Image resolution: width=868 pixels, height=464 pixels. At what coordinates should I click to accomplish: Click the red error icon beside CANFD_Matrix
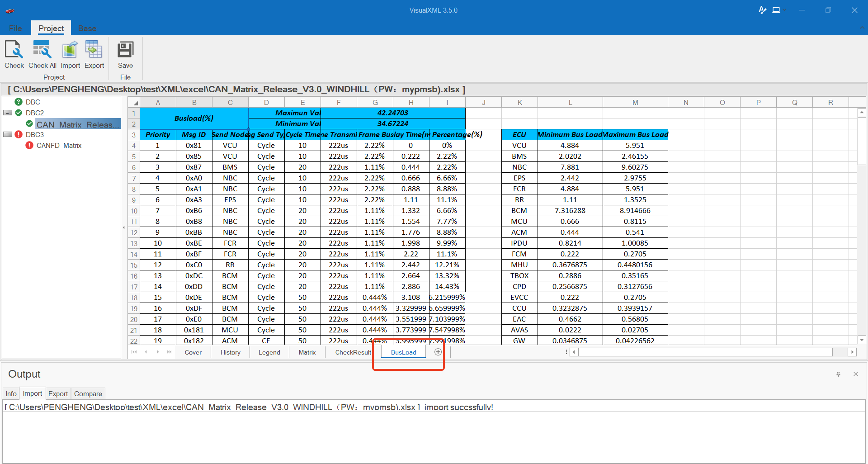(x=29, y=145)
